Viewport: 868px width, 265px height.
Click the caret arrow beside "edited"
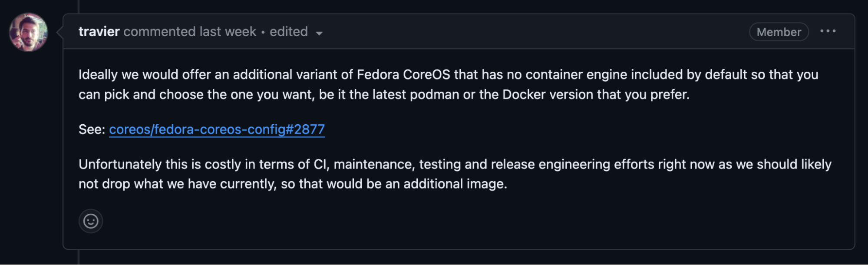pos(319,33)
